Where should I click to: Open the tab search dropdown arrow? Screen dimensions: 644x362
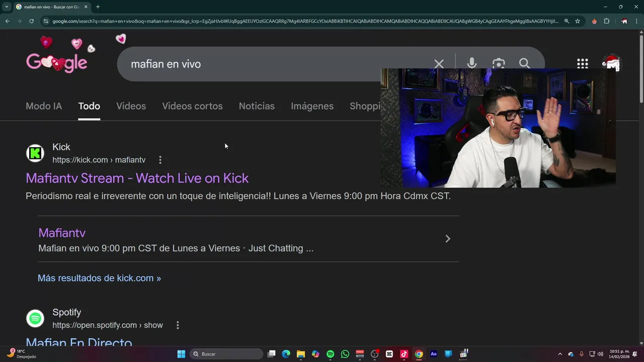click(x=7, y=7)
